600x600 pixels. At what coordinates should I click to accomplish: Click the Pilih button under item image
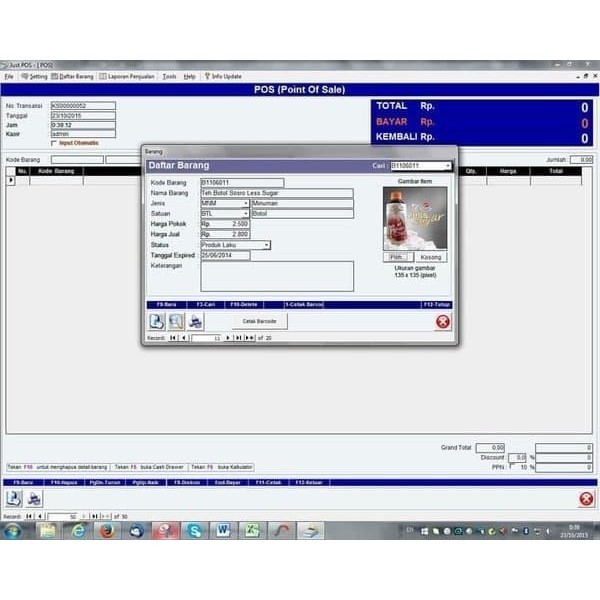coord(398,257)
